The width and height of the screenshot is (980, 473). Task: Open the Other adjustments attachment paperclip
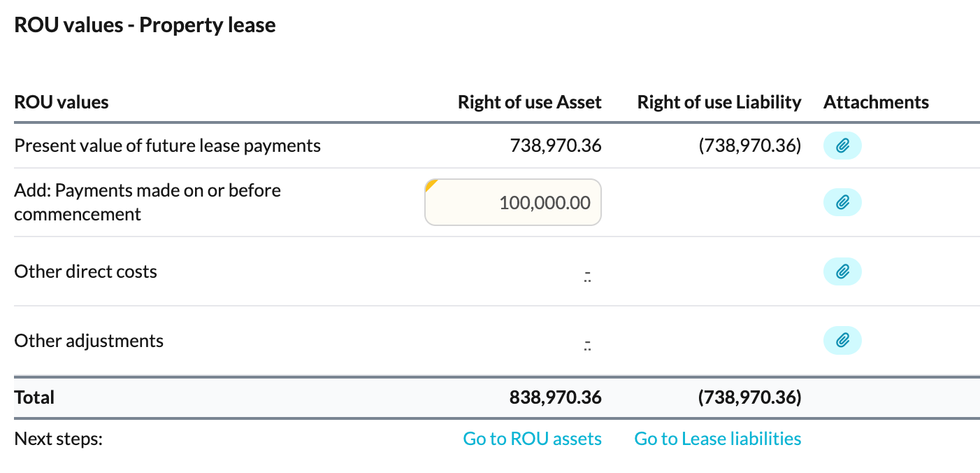(842, 341)
